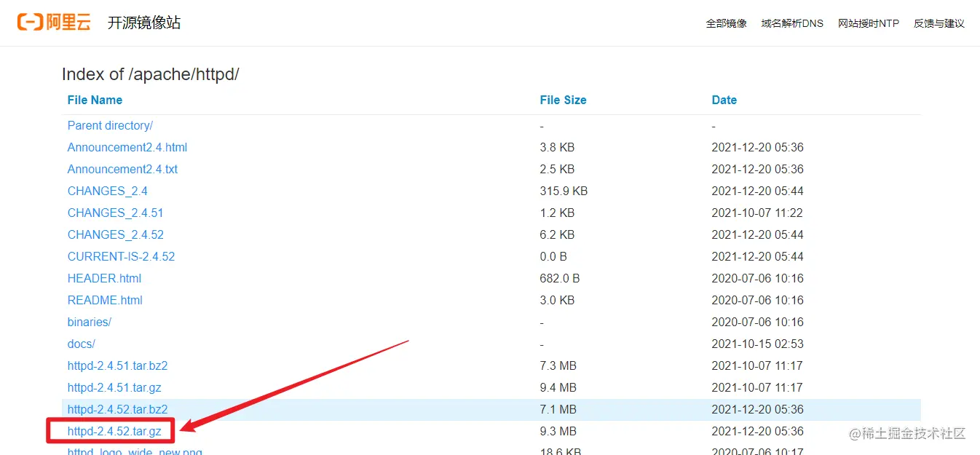Go to 域名解析DNS page
Viewport: 980px width, 455px height.
click(792, 23)
